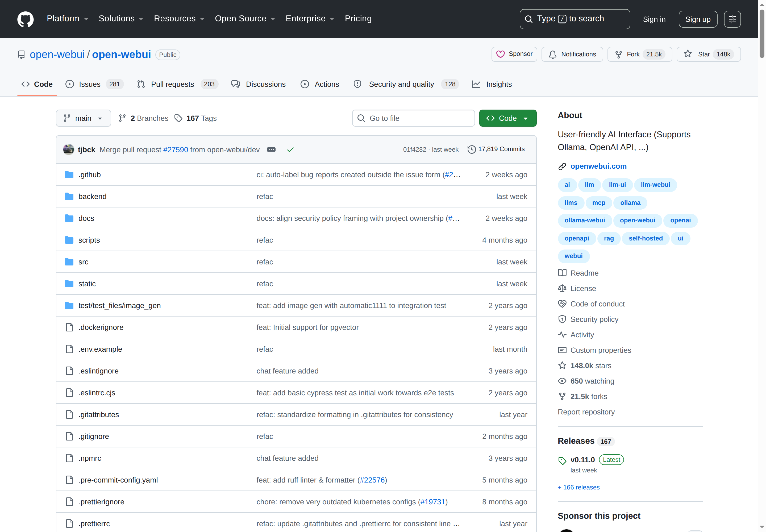Open the 167 Tags link
766x532 pixels.
(x=196, y=118)
